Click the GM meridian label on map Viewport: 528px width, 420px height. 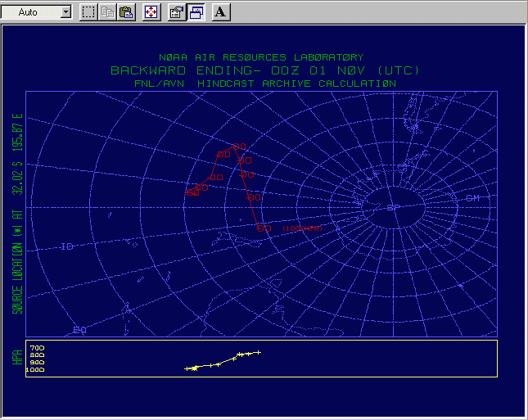pyautogui.click(x=472, y=199)
